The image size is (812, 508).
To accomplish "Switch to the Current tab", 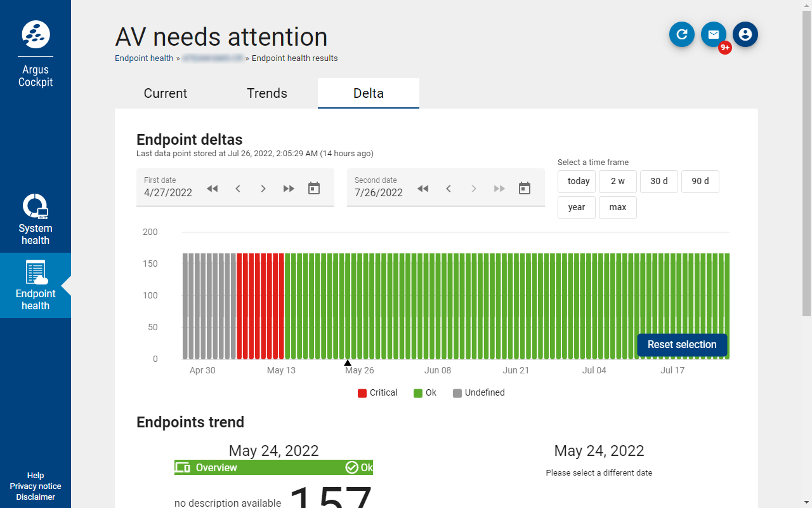I will [166, 93].
